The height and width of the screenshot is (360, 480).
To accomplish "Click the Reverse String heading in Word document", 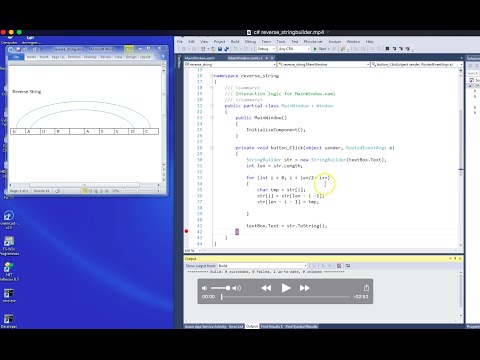I will [27, 91].
